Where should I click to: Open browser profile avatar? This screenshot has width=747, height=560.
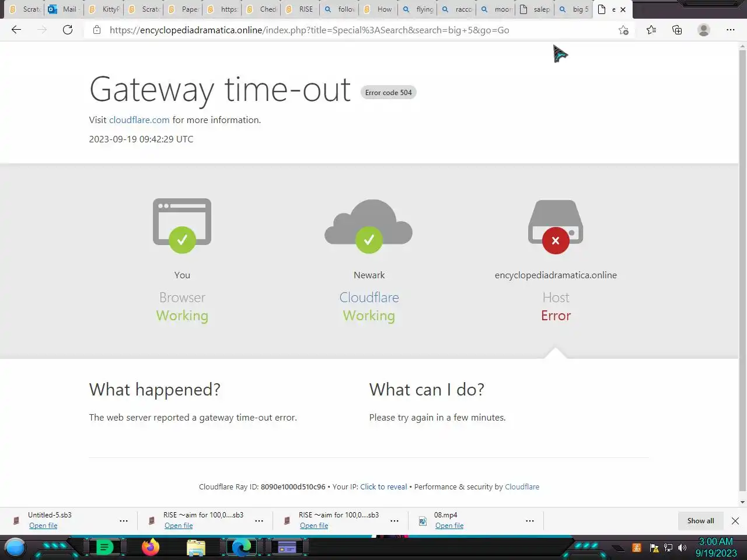click(704, 30)
